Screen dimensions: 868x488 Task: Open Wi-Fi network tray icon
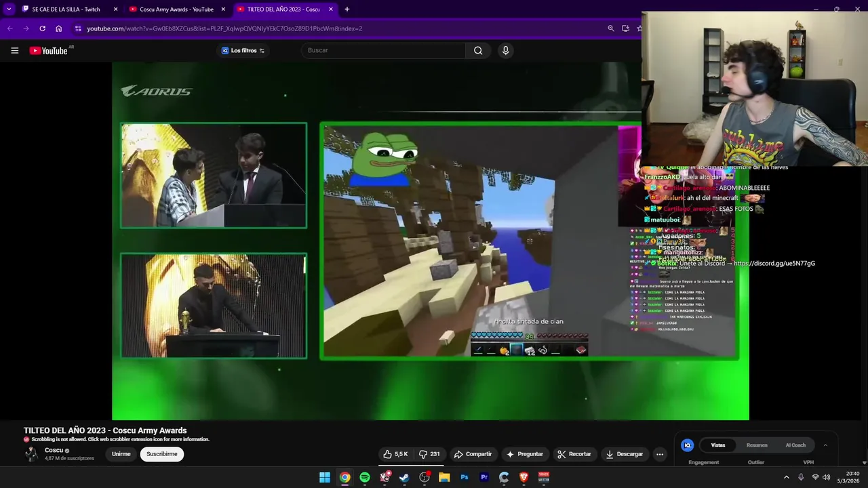[815, 477]
